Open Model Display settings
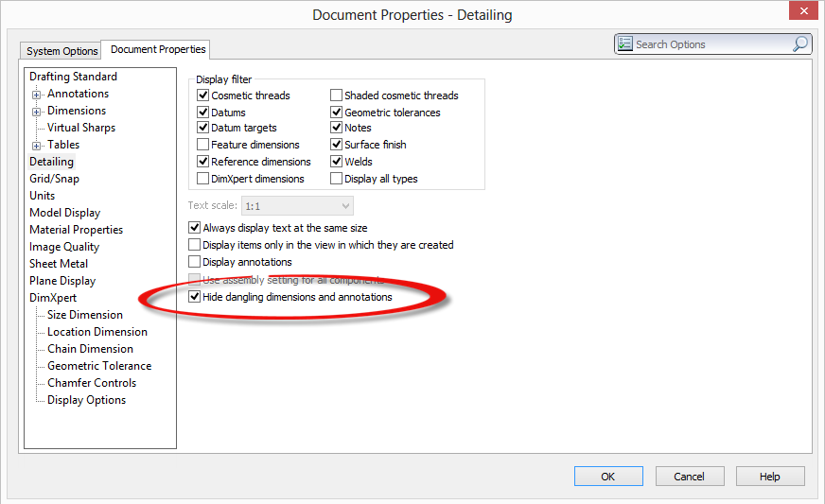 pos(64,213)
